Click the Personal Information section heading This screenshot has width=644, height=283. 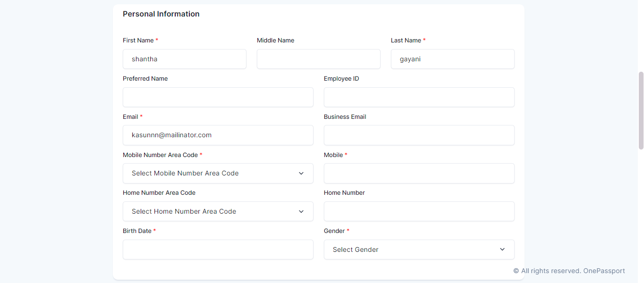point(161,14)
